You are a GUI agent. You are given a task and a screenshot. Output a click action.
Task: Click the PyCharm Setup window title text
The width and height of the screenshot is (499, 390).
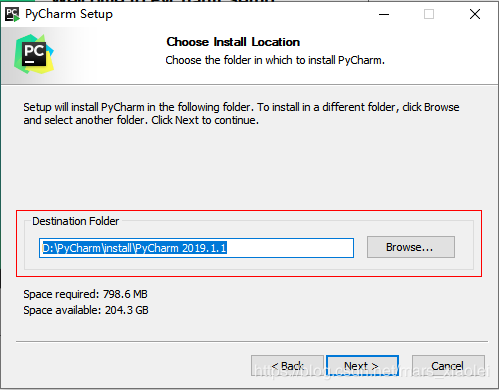(x=69, y=14)
